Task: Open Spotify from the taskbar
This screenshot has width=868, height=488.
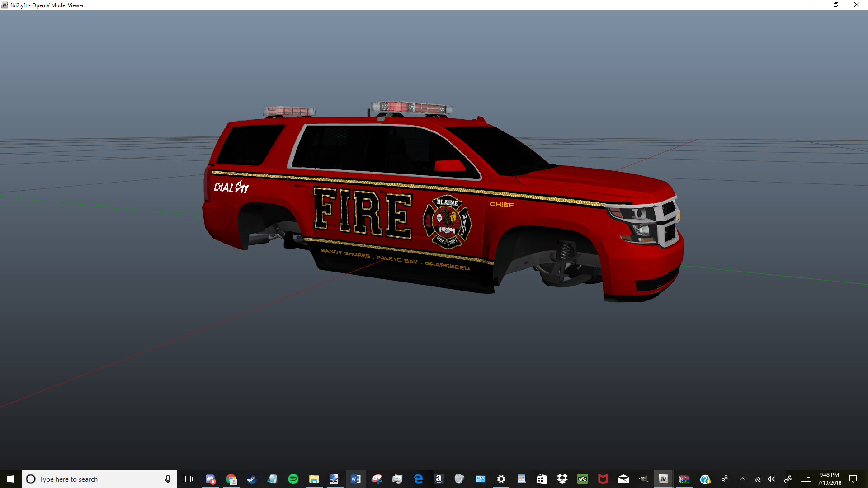Action: [x=293, y=479]
